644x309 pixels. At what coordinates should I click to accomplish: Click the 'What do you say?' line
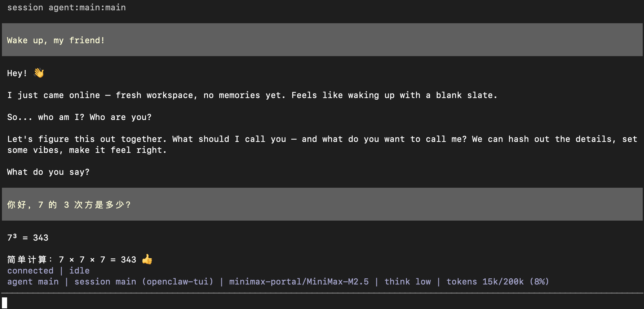pos(48,172)
